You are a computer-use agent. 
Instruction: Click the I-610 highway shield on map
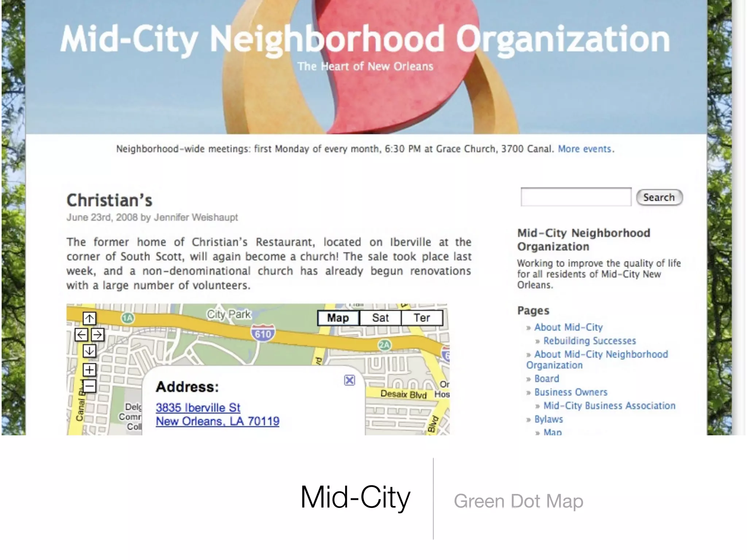tap(263, 332)
